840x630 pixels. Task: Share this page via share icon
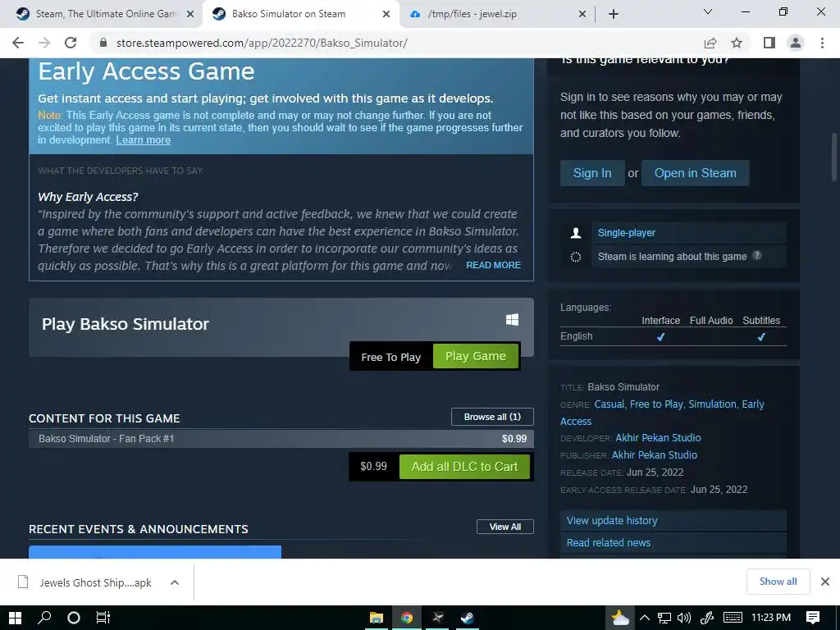tap(710, 43)
